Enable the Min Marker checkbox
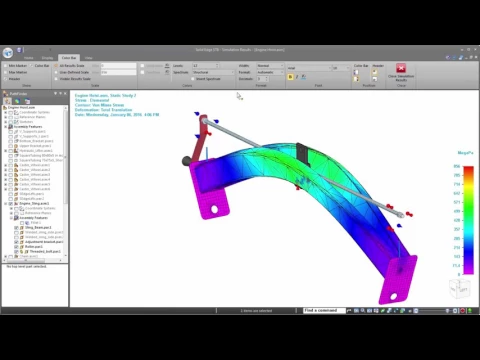 pos(5,66)
